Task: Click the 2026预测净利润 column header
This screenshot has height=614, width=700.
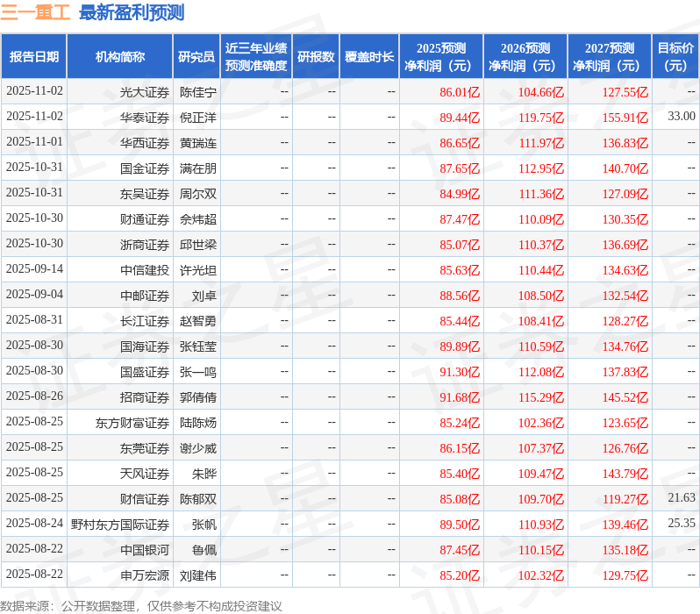Action: click(525, 57)
